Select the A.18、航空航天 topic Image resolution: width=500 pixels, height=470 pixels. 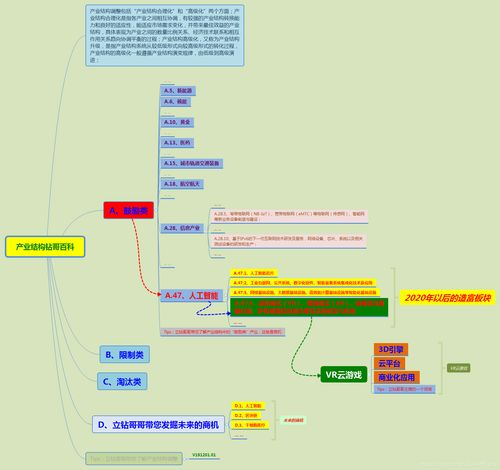pyautogui.click(x=182, y=184)
